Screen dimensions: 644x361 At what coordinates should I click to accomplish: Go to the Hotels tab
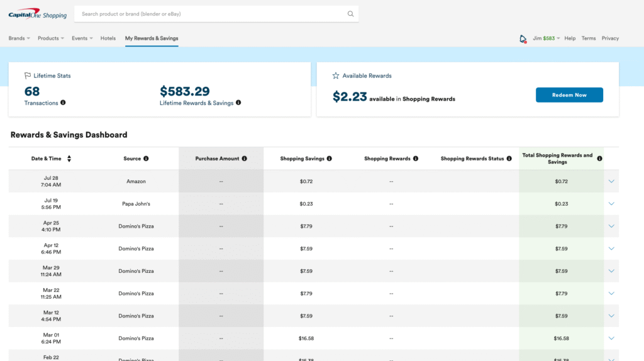coord(108,38)
